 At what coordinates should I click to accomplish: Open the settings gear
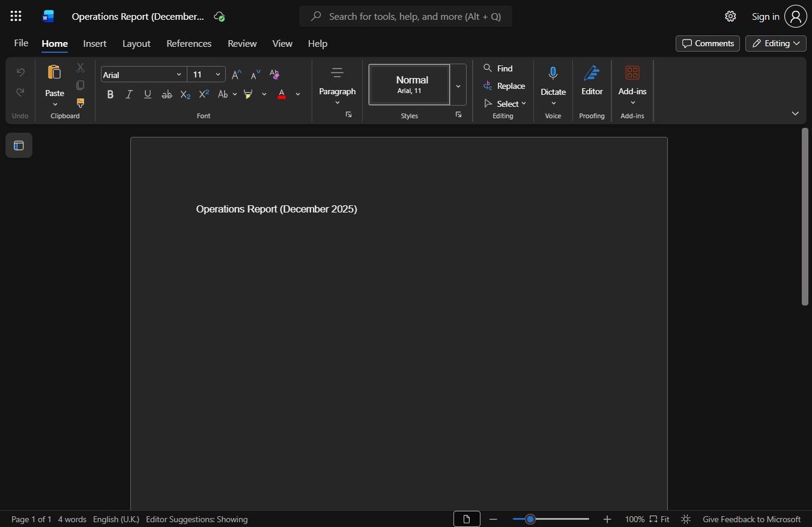point(730,16)
